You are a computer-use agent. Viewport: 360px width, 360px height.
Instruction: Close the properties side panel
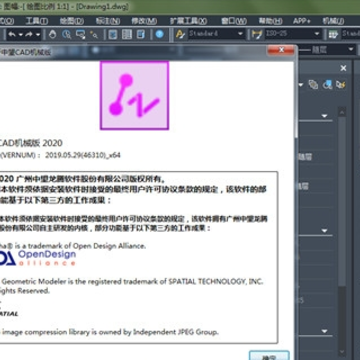point(343,68)
